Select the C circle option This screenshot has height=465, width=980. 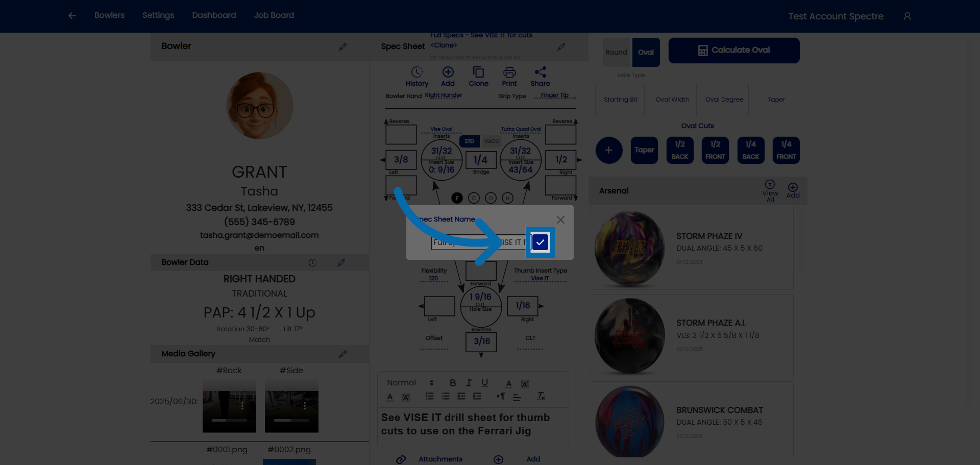pyautogui.click(x=474, y=198)
